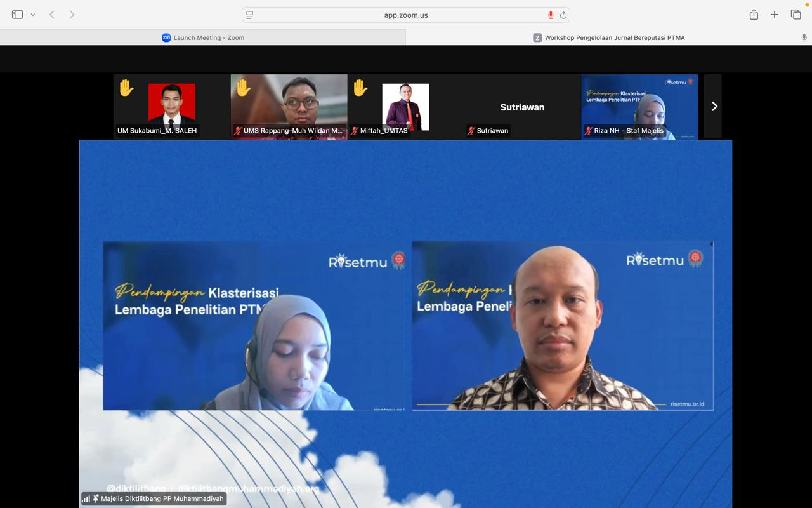The width and height of the screenshot is (812, 508).
Task: Reload the current page
Action: [x=563, y=15]
